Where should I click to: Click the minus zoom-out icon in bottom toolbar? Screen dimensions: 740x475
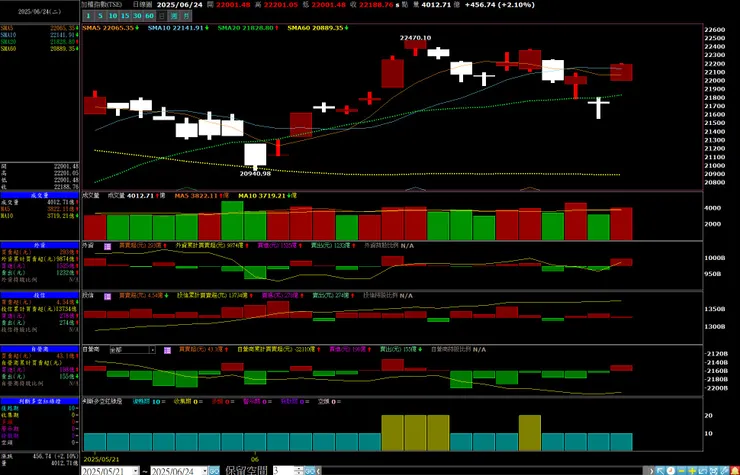tap(681, 471)
